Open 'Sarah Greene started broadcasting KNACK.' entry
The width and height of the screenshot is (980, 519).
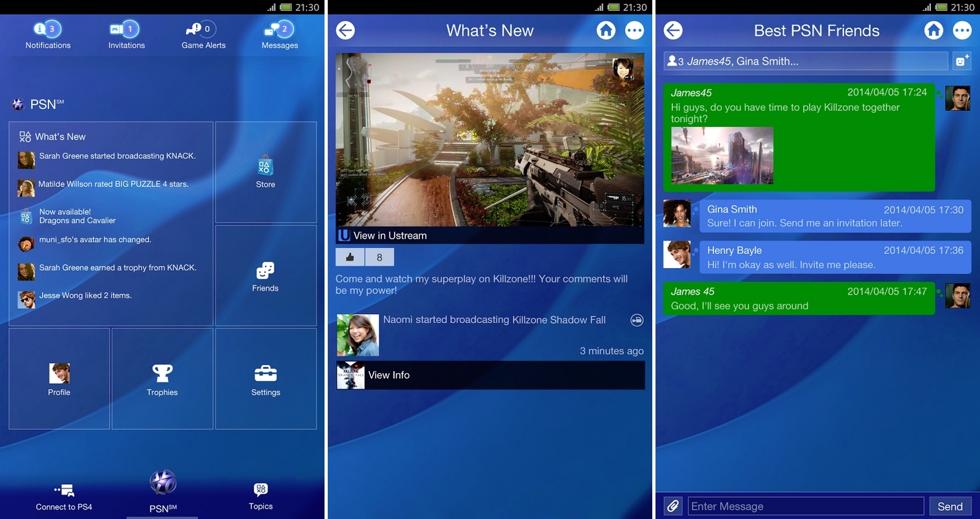pos(107,159)
